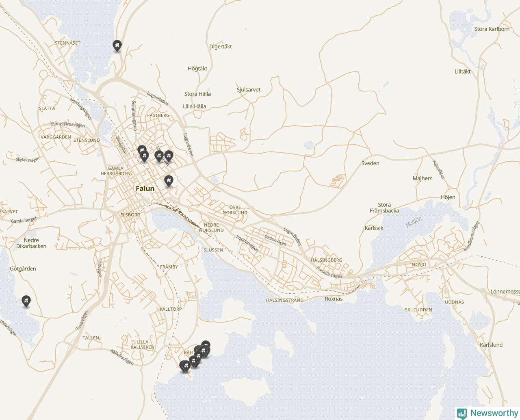Viewport: 520px width, 420px height.
Task: Select the Sjulsarvet place label
Action: pos(249,90)
